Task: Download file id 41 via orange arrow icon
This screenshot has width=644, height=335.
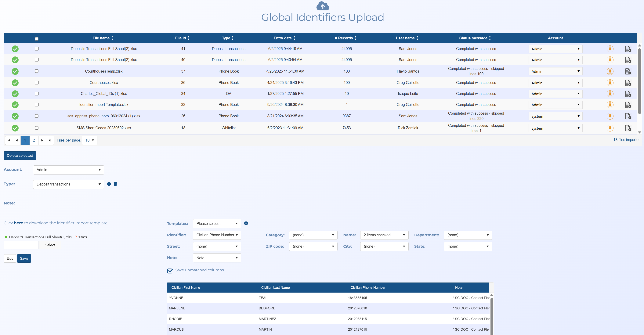Action: pos(610,49)
